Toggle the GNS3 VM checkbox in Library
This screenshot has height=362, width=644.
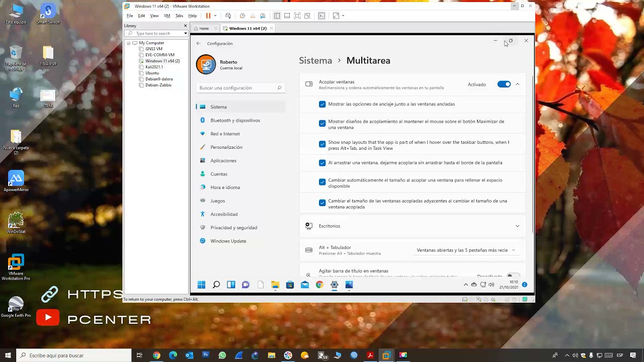point(141,49)
